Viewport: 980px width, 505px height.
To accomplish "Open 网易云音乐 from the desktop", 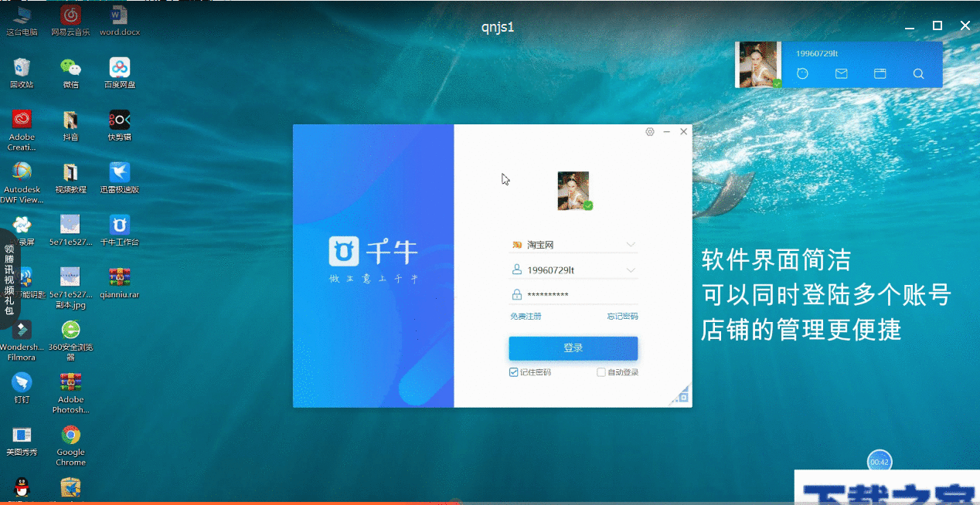I will click(x=70, y=14).
